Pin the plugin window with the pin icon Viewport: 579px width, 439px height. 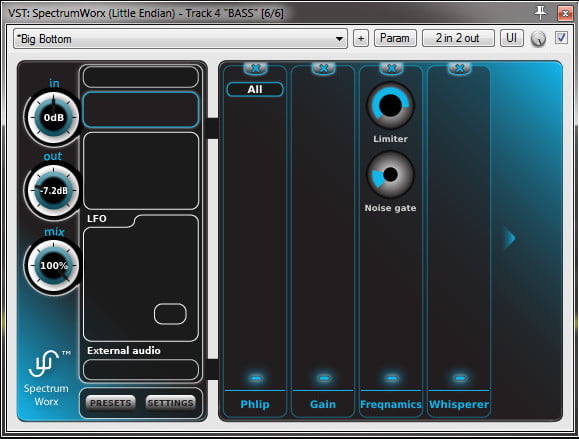541,13
